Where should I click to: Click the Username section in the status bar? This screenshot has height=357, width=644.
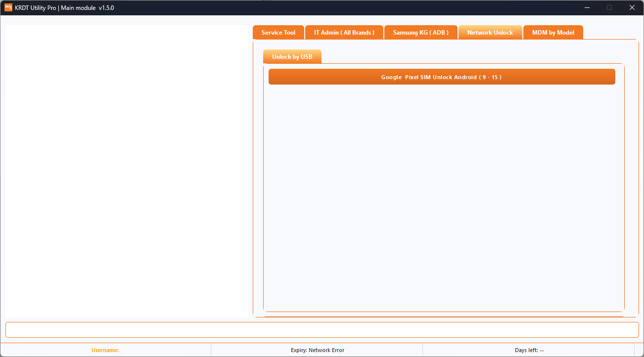(x=105, y=350)
